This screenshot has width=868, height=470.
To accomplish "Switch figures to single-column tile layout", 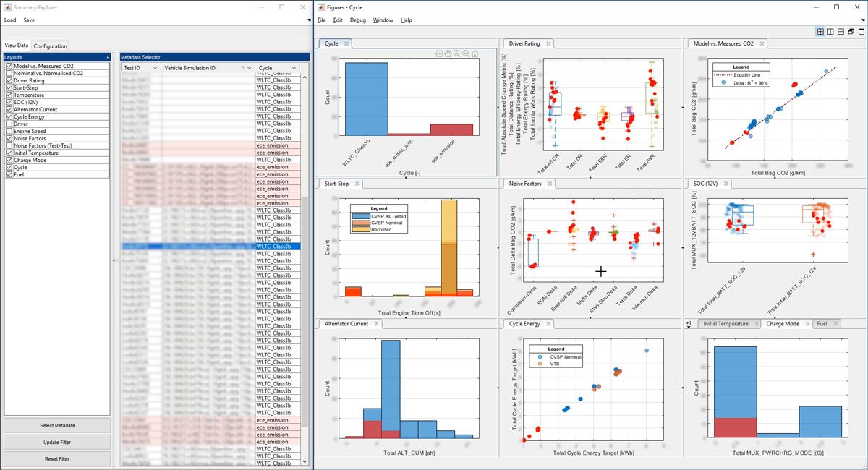I will coord(830,31).
